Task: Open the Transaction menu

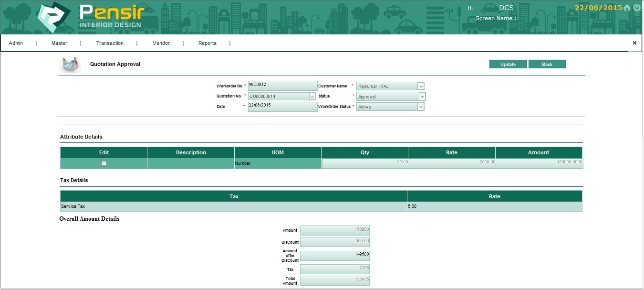Action: (x=110, y=43)
